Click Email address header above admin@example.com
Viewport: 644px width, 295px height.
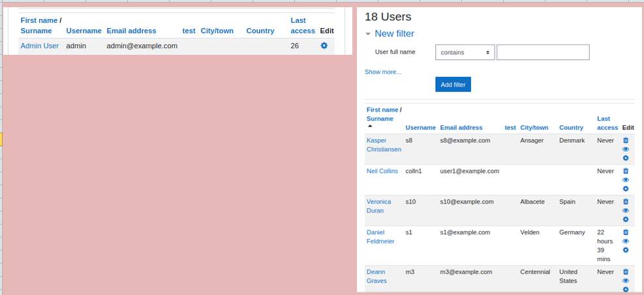click(131, 31)
